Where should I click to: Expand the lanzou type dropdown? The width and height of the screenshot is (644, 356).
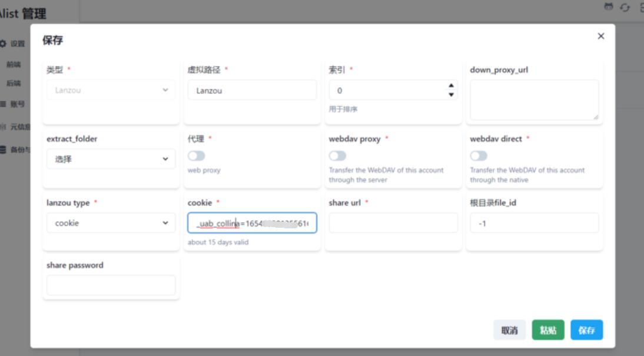click(111, 223)
